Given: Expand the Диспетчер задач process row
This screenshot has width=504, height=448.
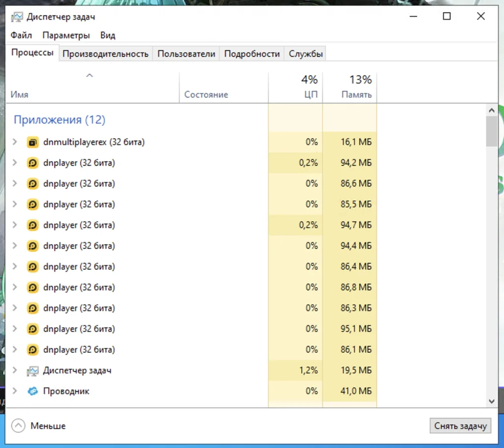Looking at the screenshot, I should (14, 370).
